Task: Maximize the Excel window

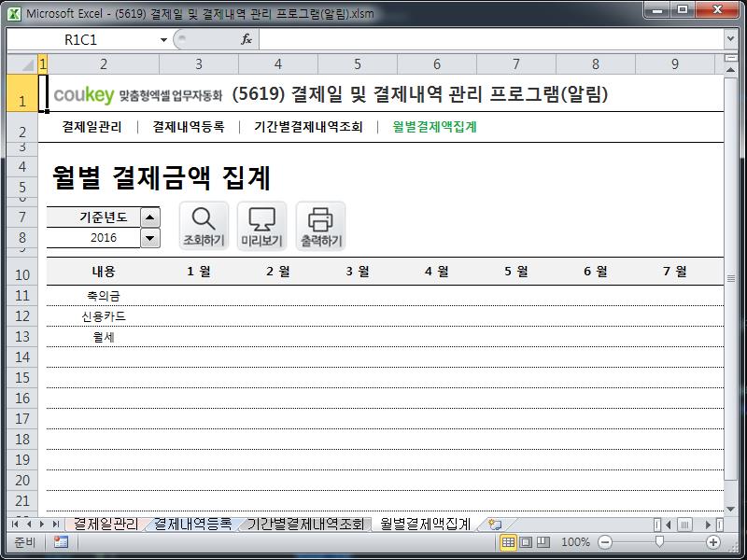Action: 683,9
